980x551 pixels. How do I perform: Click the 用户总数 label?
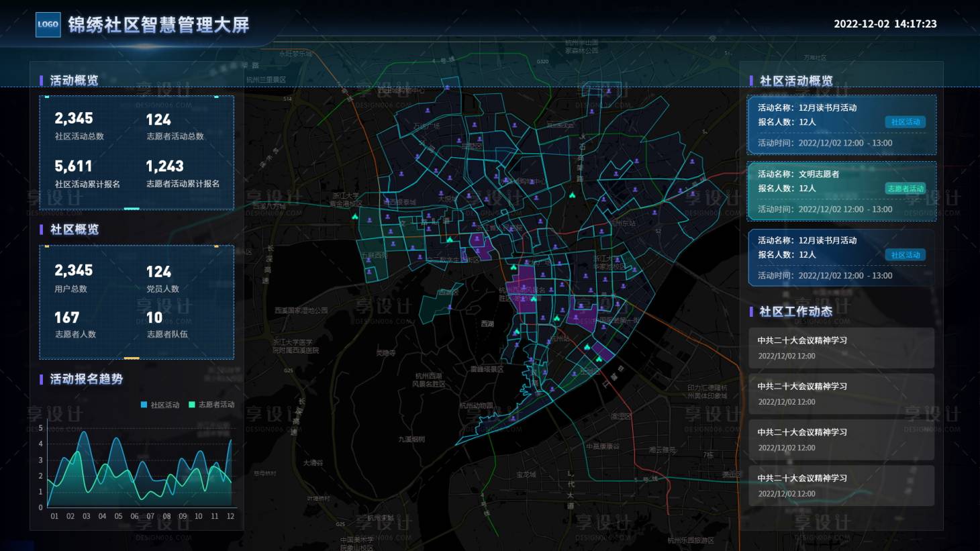(71, 289)
